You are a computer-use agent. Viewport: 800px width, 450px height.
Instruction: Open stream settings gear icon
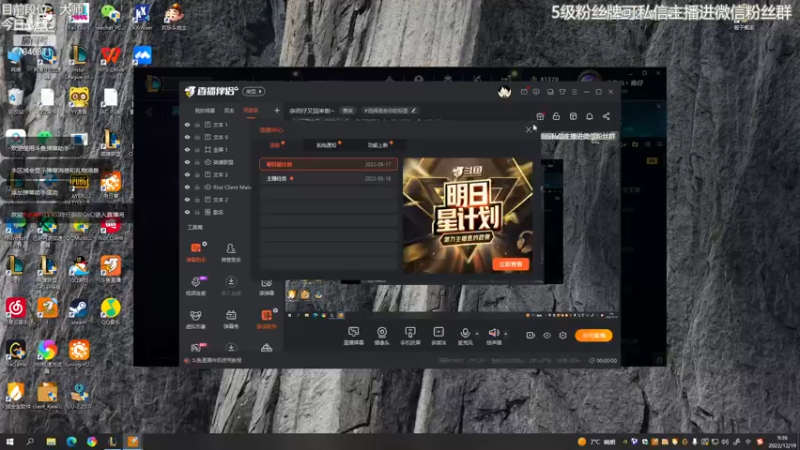(x=563, y=335)
